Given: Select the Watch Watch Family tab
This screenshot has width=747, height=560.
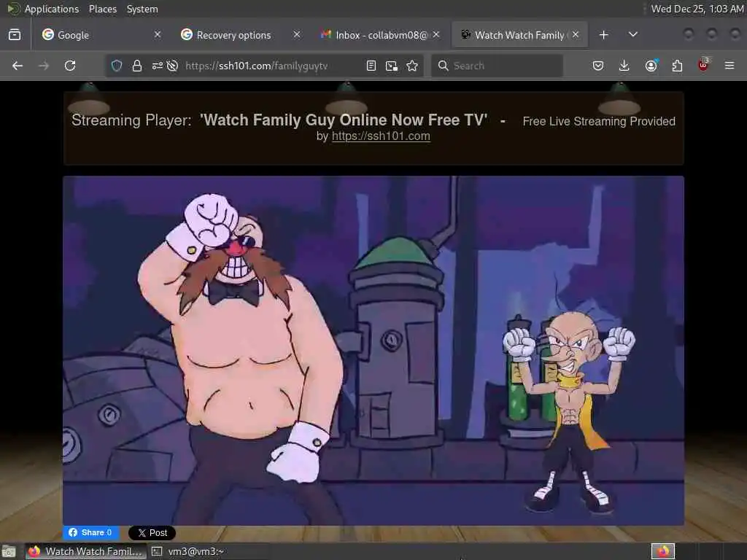Looking at the screenshot, I should [x=519, y=35].
